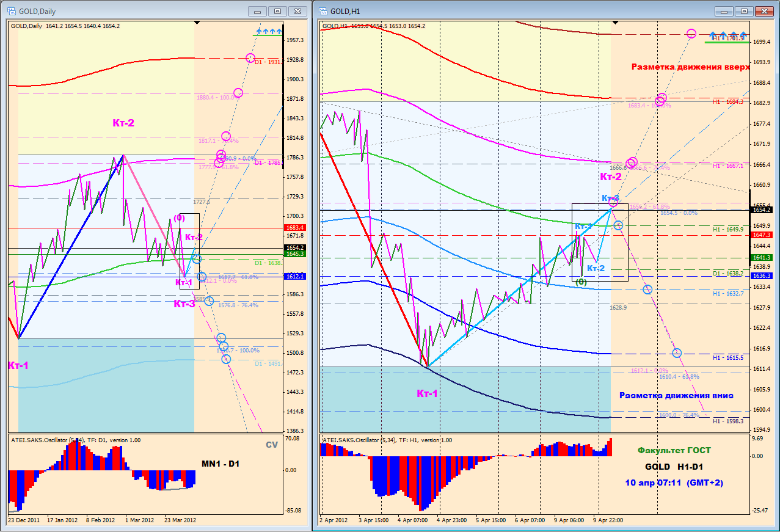Screen dimensions: 780x532
Task: Click the '1600.0 - 76.4%' Fibonacci label
Action: (679, 415)
